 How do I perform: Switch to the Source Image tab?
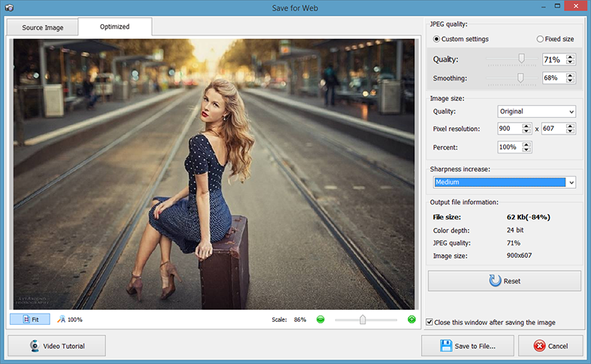43,28
